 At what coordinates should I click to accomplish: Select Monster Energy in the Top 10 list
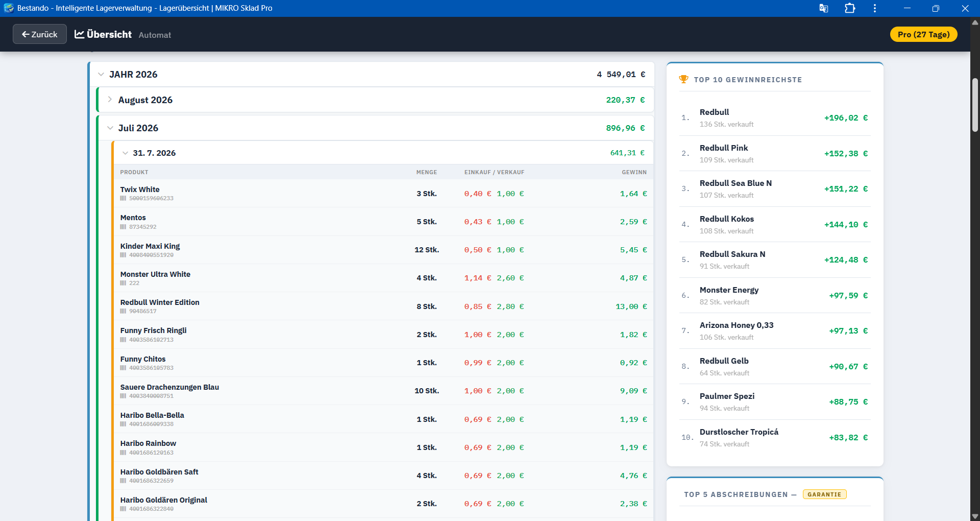[x=729, y=290]
